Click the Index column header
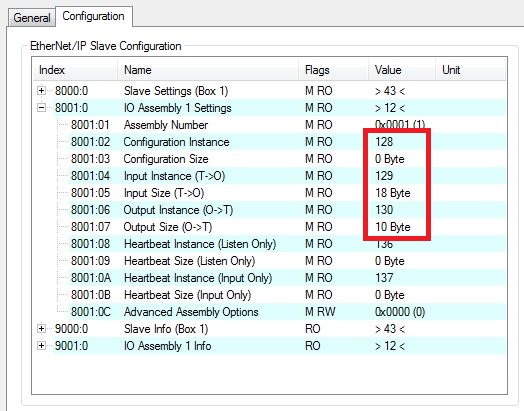The image size is (524, 411). click(x=75, y=70)
